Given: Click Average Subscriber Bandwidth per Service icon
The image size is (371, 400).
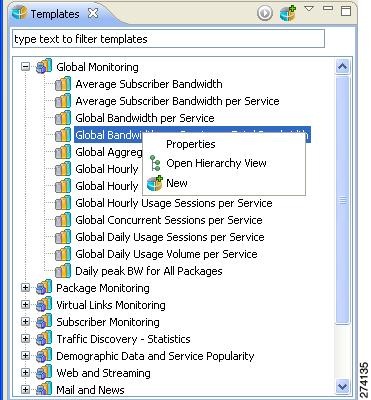Looking at the screenshot, I should point(63,101).
